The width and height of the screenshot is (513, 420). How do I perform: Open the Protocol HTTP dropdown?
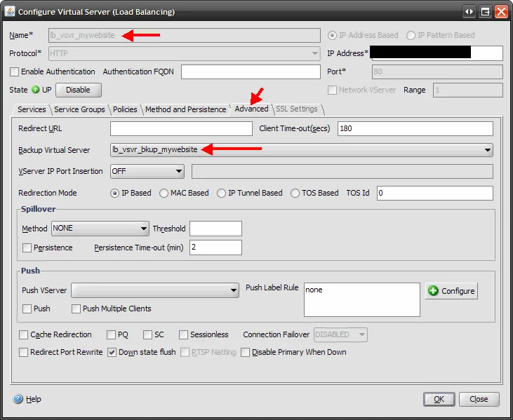coord(184,53)
